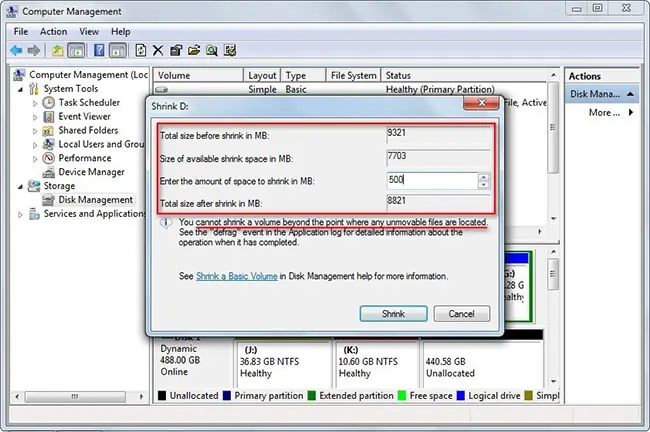Select the (J:) 36.83 GB NTFS partition
This screenshot has width=650, height=432.
coord(284,362)
